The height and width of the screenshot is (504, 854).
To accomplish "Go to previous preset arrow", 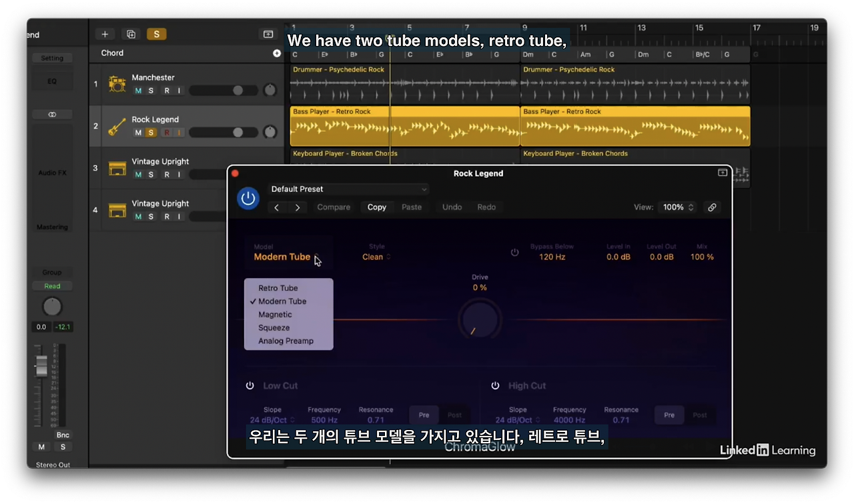I will coord(277,207).
